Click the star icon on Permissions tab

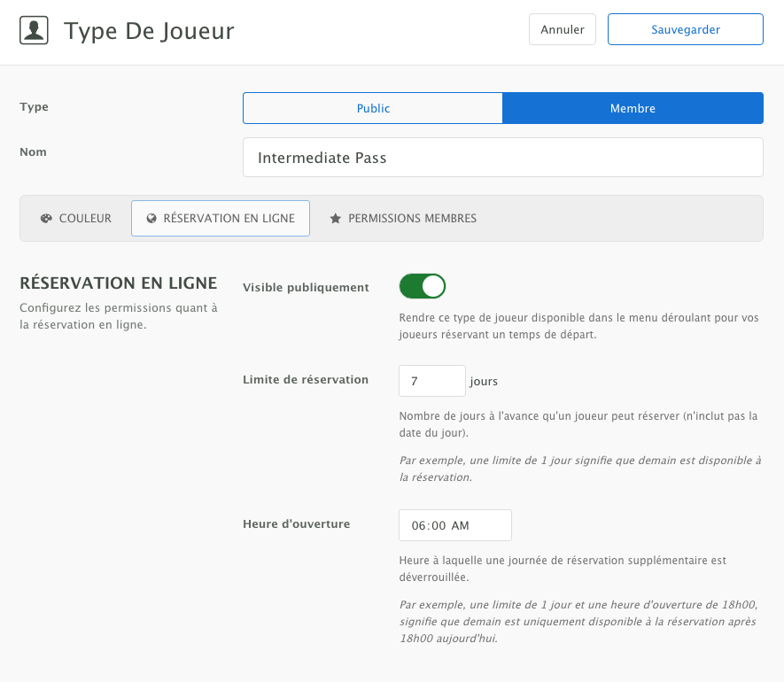[336, 219]
